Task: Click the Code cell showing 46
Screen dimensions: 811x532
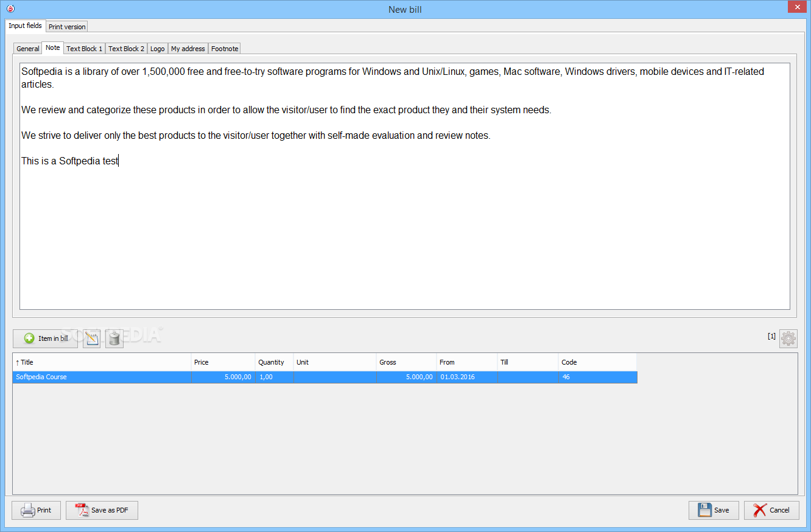Action: coord(597,377)
